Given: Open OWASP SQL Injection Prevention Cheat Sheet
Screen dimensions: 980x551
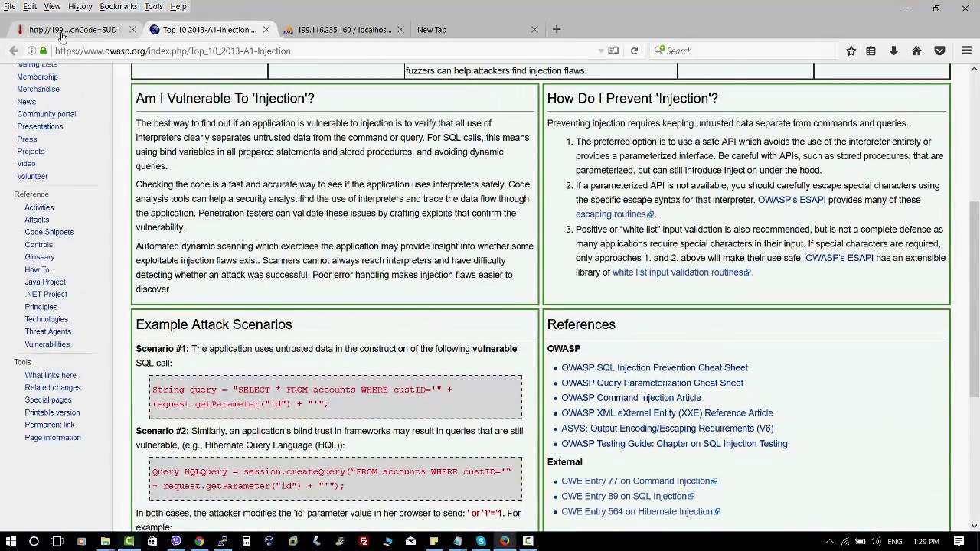Looking at the screenshot, I should point(655,367).
